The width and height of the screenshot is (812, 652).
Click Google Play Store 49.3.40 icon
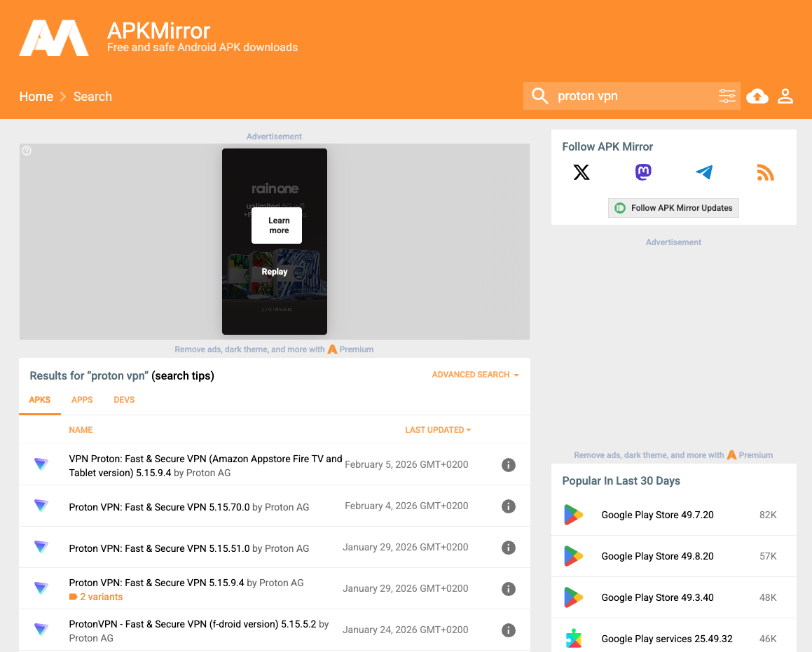[x=573, y=597]
